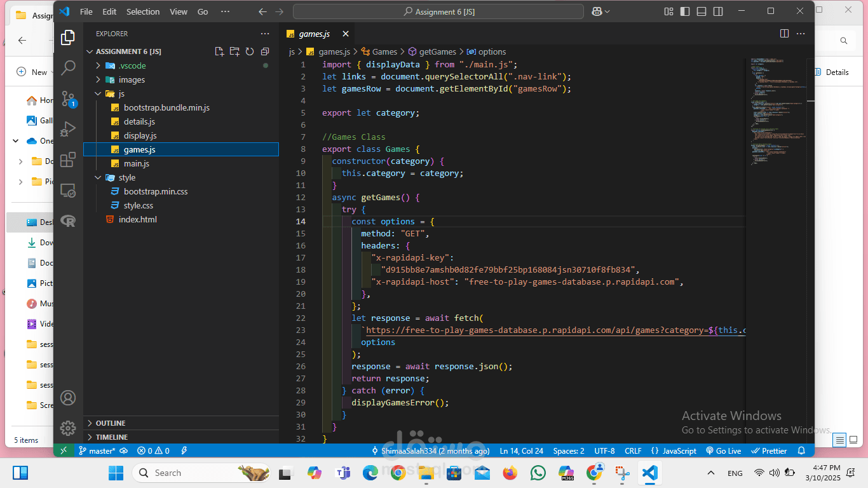Open Source Control view with badge
868x488 pixels.
(x=68, y=98)
